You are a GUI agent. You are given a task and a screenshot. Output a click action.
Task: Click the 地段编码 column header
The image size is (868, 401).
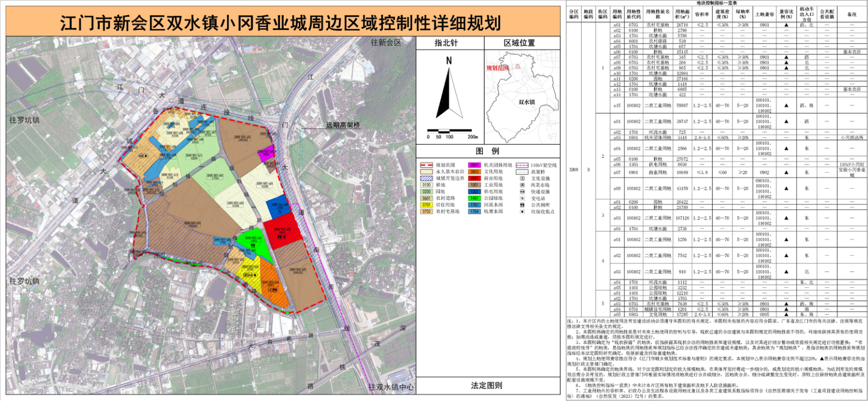click(x=588, y=14)
